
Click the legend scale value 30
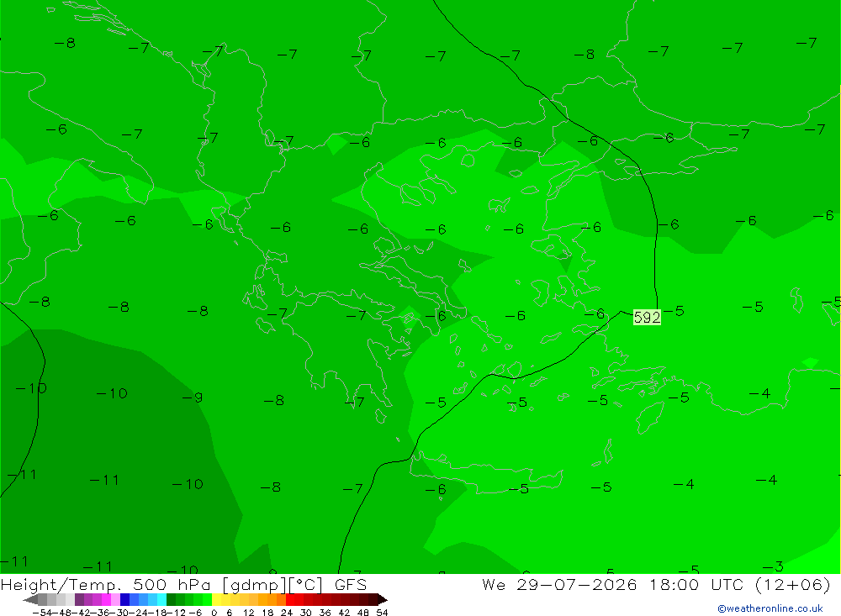306,613
